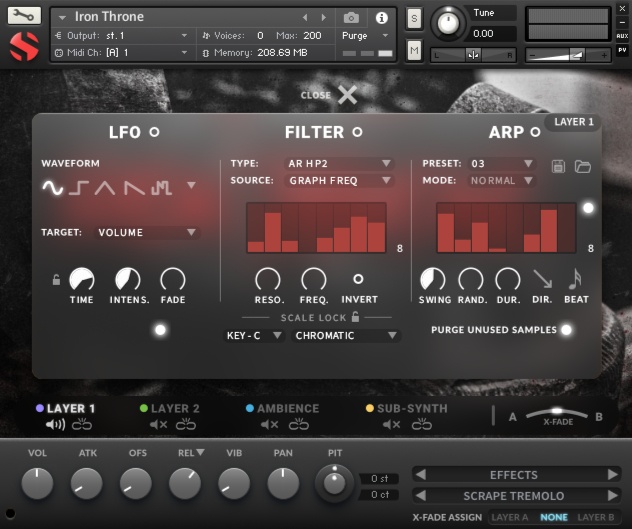This screenshot has height=529, width=632.
Task: Click the ARP direction arrow icon
Action: click(x=542, y=280)
